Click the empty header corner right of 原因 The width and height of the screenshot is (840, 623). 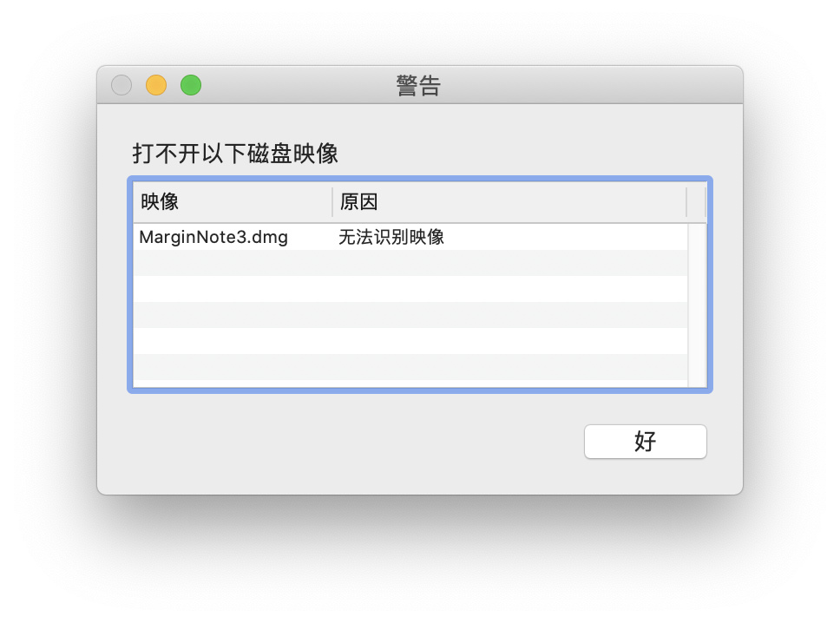(x=697, y=202)
